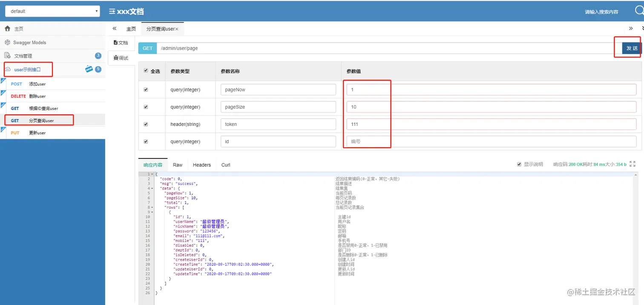Open Swagger Models in sidebar
The height and width of the screenshot is (305, 644).
(x=52, y=42)
